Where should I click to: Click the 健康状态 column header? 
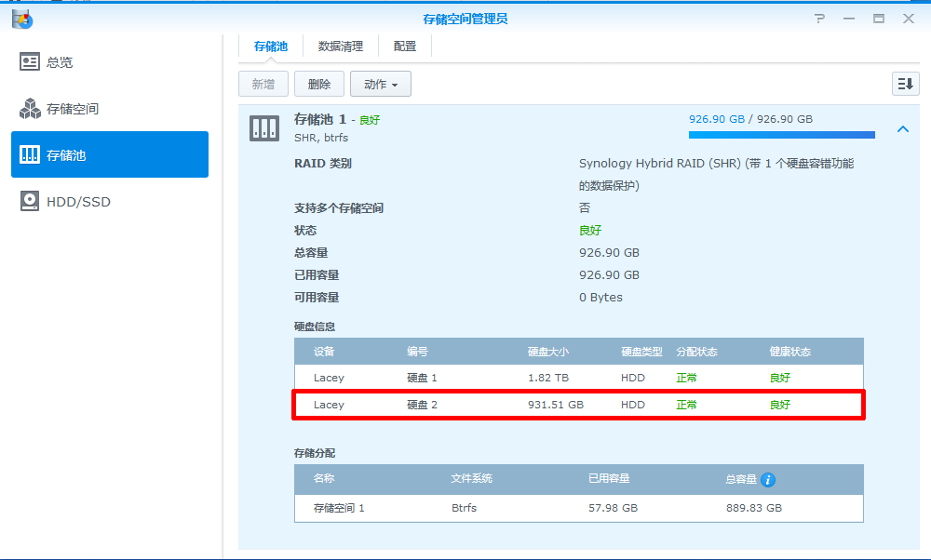pyautogui.click(x=790, y=352)
